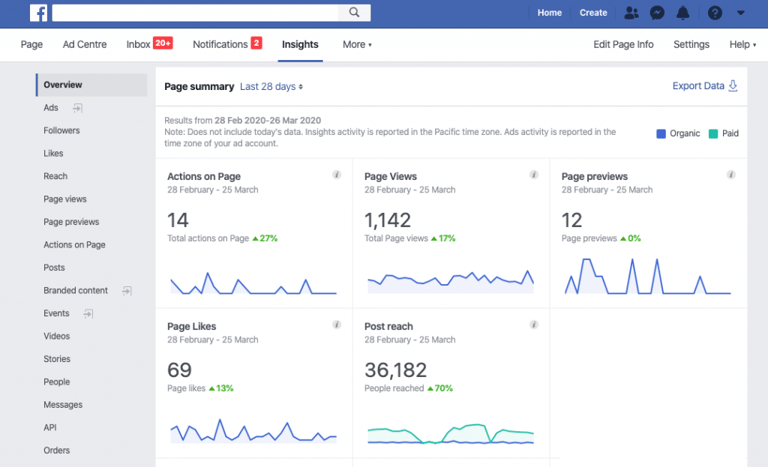Open Reach in the sidebar

click(x=55, y=176)
